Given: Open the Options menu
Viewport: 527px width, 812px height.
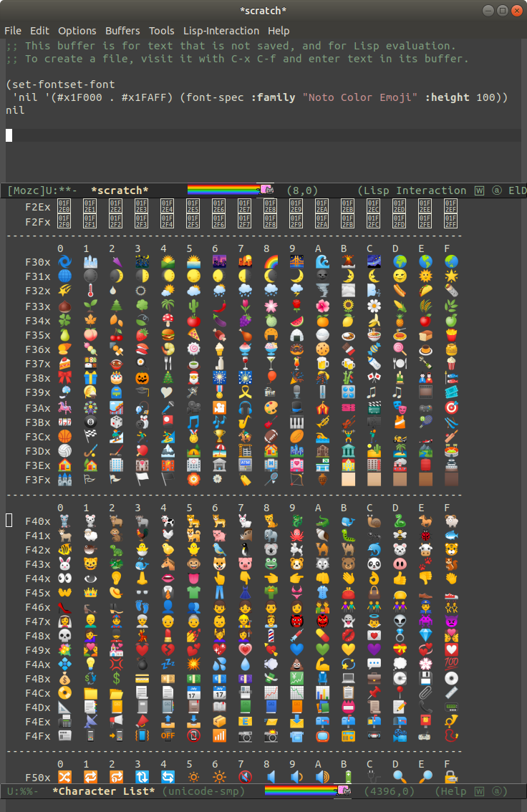Looking at the screenshot, I should point(77,31).
